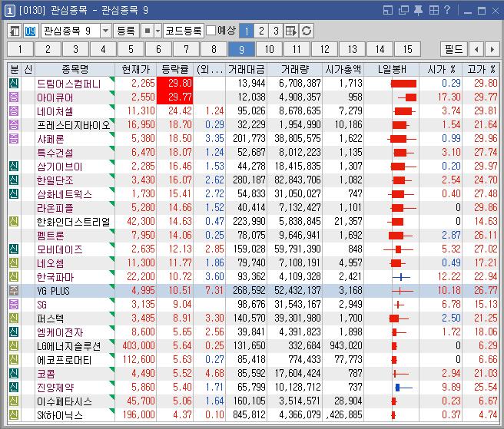Click the 신 badge icon for SK하이닉스
The width and height of the screenshot is (504, 429).
click(x=14, y=415)
